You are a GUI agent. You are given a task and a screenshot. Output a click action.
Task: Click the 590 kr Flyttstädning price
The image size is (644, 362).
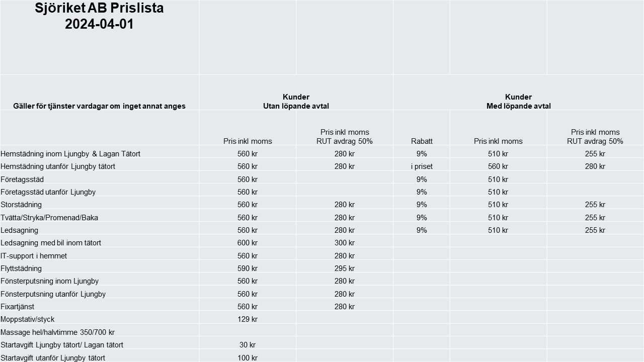248,268
